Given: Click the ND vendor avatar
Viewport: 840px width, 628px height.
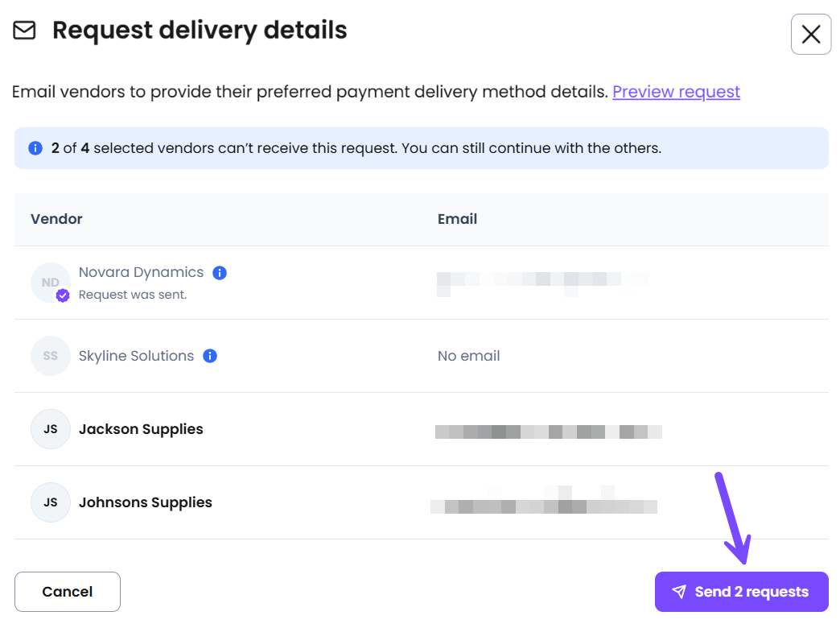Looking at the screenshot, I should tap(51, 283).
